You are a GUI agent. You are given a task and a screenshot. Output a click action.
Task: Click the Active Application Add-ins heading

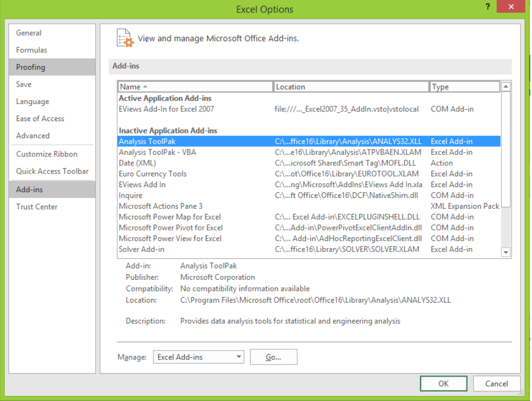click(165, 98)
